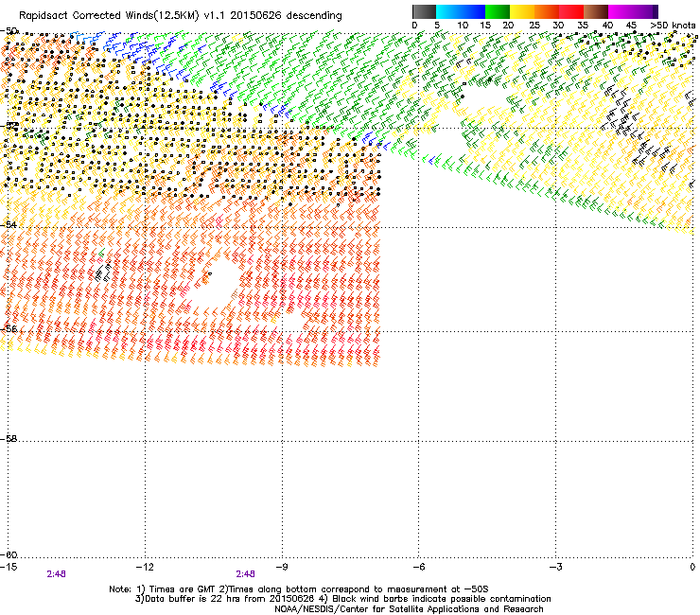This screenshot has height=615, width=700.
Task: Click the green 15-20 knots legend segment
Action: (x=498, y=11)
